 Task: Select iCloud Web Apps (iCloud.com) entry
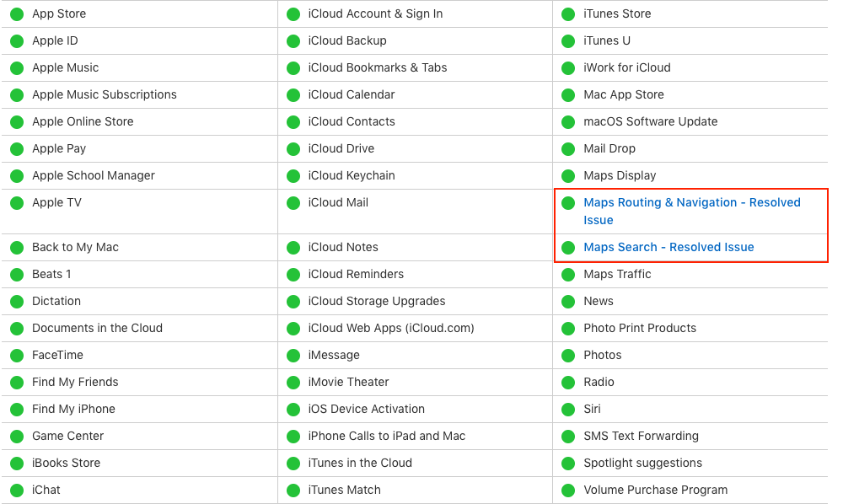pos(391,328)
